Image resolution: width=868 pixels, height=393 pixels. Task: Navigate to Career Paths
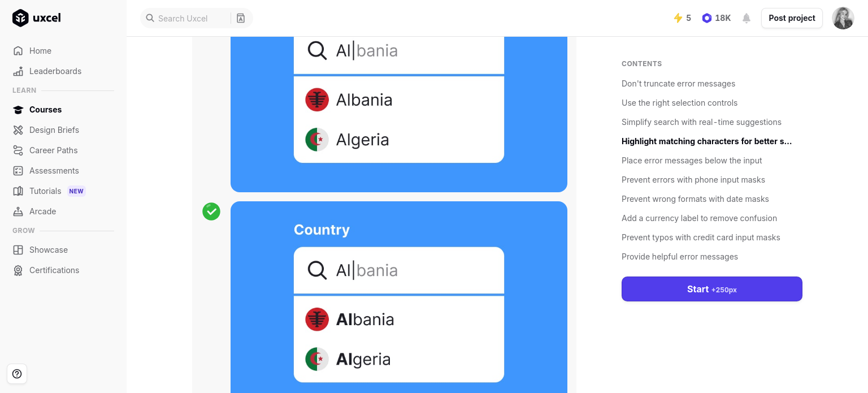[x=53, y=150]
